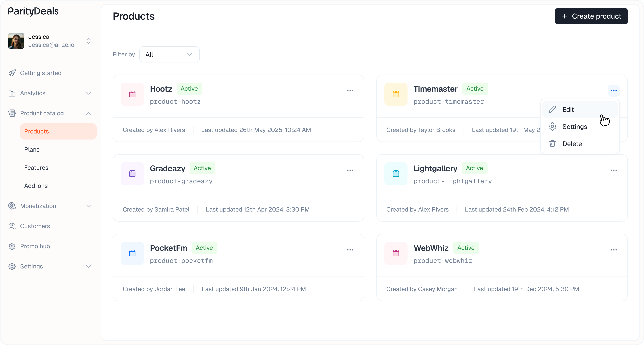This screenshot has height=345, width=644.
Task: Click the Create product button
Action: [591, 16]
